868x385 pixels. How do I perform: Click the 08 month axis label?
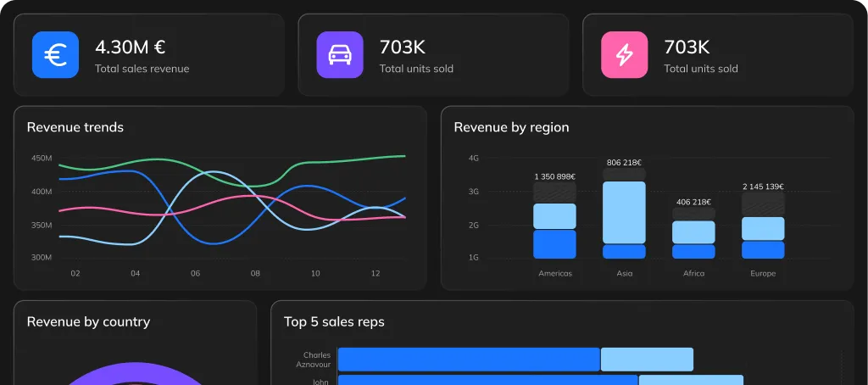255,274
